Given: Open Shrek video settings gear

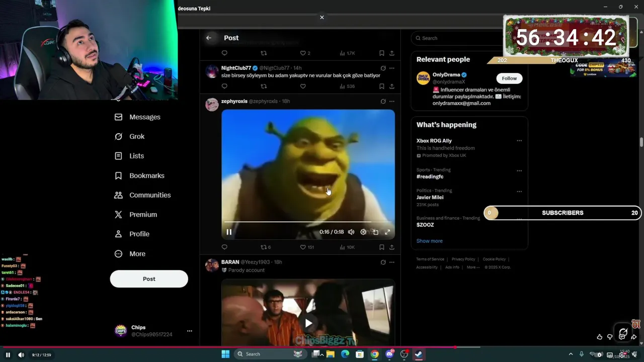Looking at the screenshot, I should pos(363,232).
